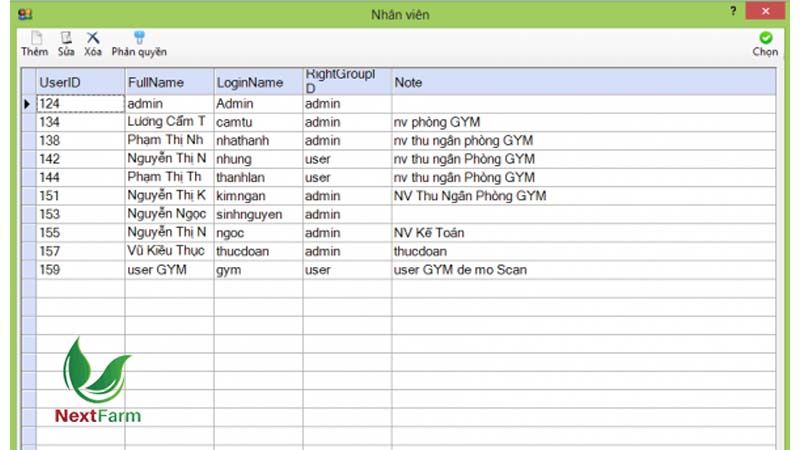Viewport: 800px width, 450px height.
Task: Click the RightGroupID column header
Action: (x=346, y=81)
